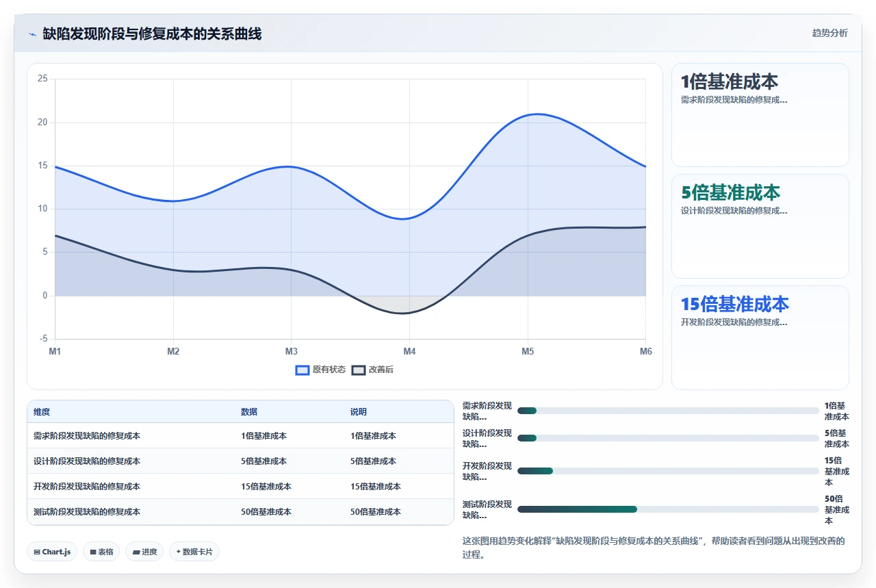Click the 进度 tag icon
The height and width of the screenshot is (588, 876).
click(x=136, y=552)
